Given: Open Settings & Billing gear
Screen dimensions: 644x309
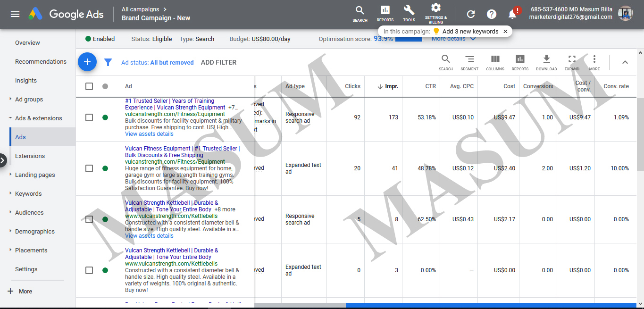Looking at the screenshot, I should point(436,13).
